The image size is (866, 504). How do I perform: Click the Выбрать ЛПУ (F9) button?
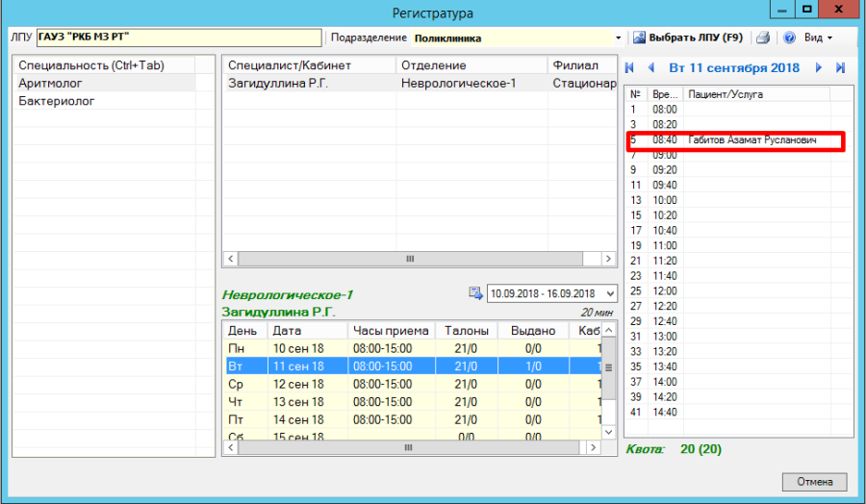point(688,38)
